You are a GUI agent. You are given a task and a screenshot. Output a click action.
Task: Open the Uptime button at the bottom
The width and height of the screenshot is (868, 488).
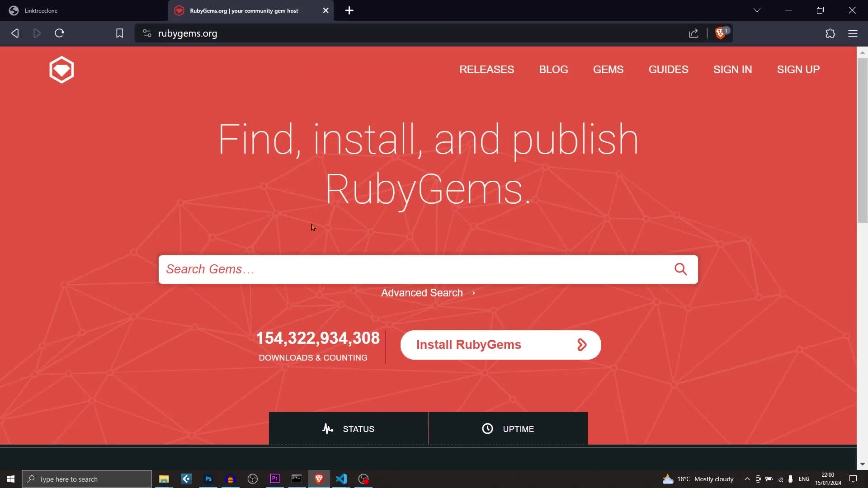coord(508,429)
